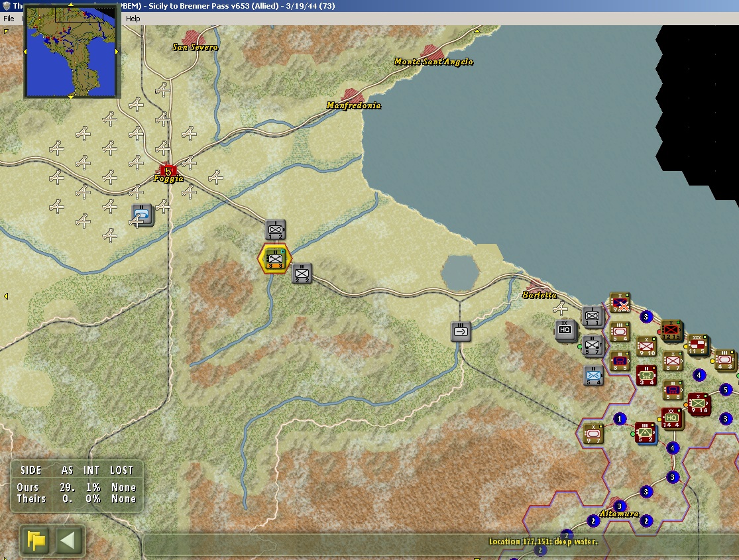Image resolution: width=739 pixels, height=560 pixels.
Task: Select the red brigade 9-14
Action: coord(699,404)
